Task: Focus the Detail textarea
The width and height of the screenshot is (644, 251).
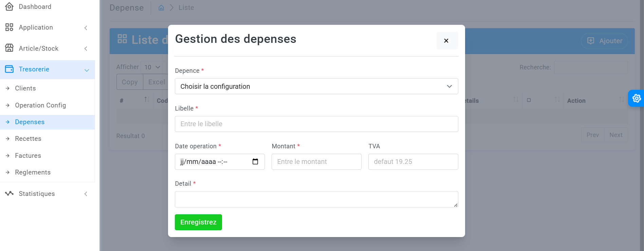Action: click(x=316, y=199)
